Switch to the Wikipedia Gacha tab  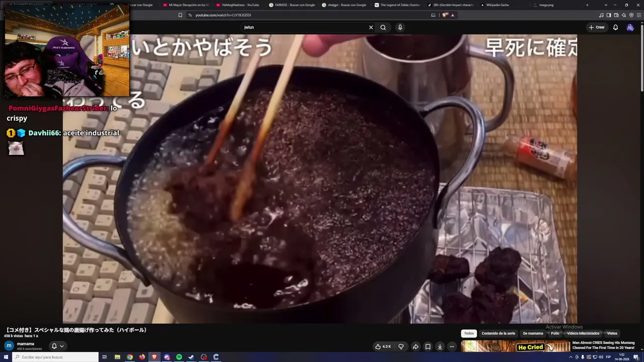pyautogui.click(x=504, y=5)
